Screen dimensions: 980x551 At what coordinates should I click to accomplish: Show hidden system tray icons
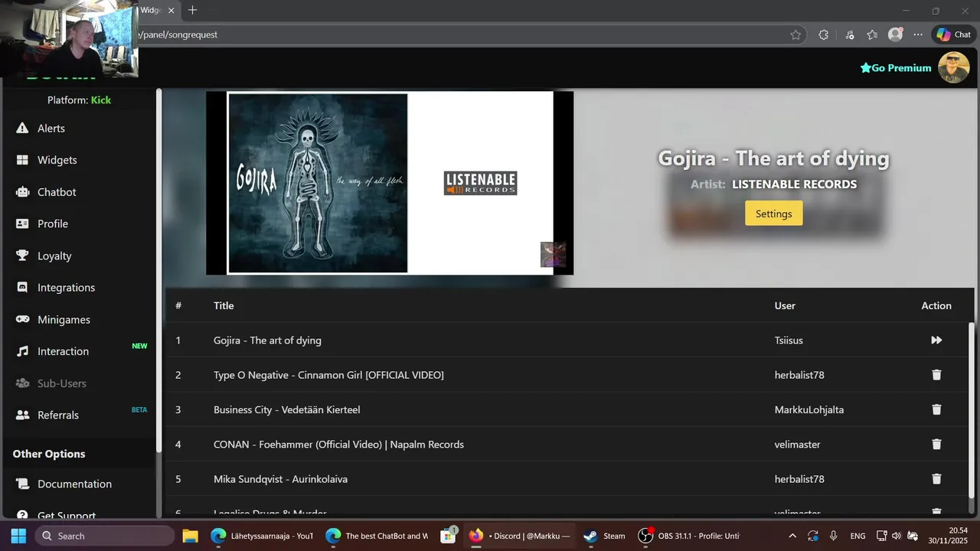click(x=792, y=536)
